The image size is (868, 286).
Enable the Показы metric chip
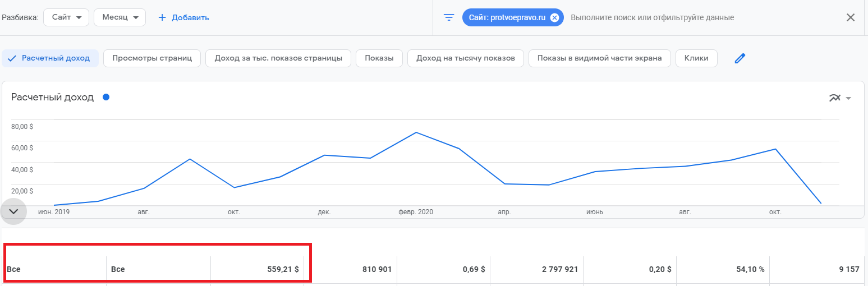point(379,58)
